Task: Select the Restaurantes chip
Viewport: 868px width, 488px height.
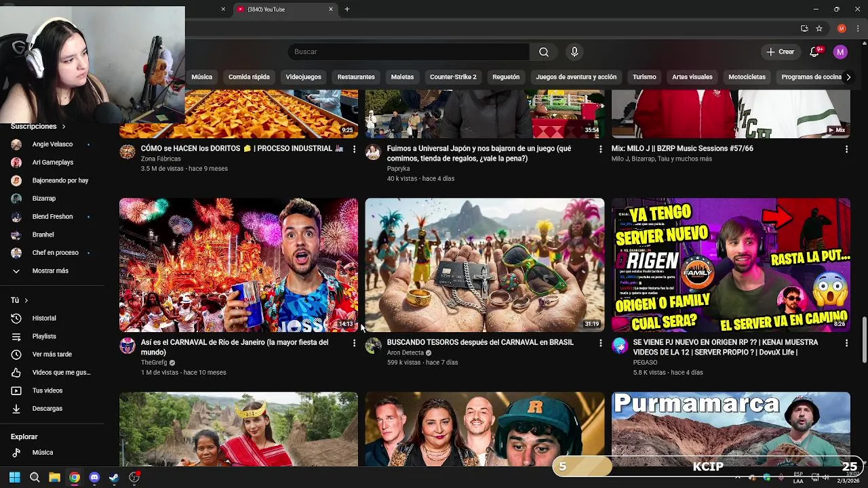Action: (x=356, y=77)
